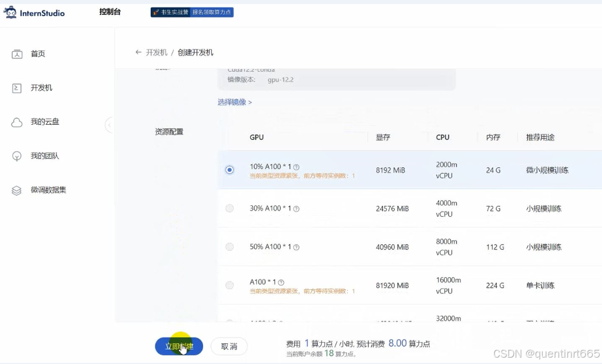Click the 40960 MiB memory cell
Viewport: 602px width, 364px height.
tap(393, 247)
